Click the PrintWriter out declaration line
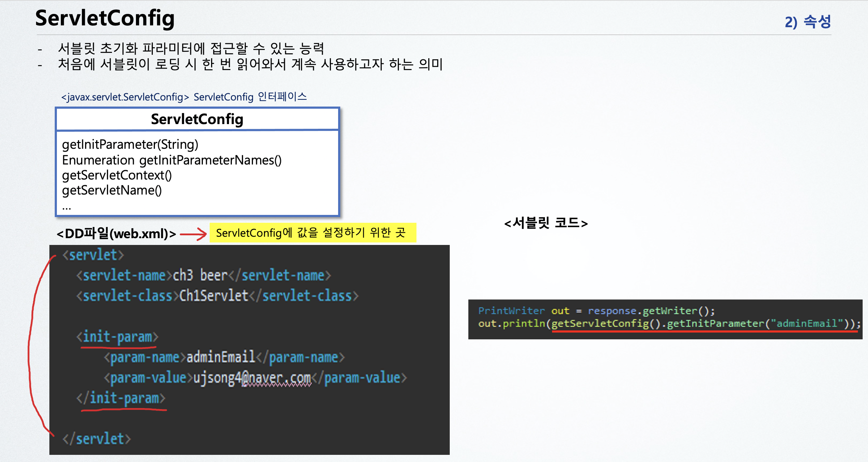The image size is (868, 462). click(x=596, y=311)
